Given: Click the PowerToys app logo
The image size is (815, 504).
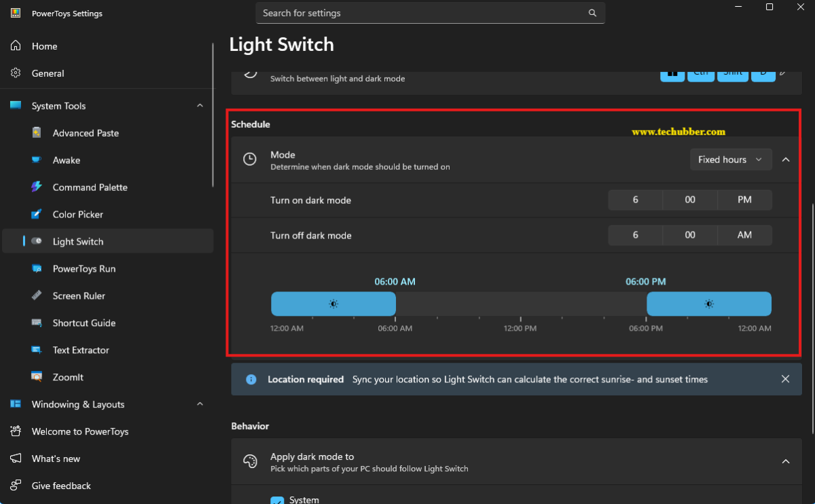Looking at the screenshot, I should click(x=16, y=13).
